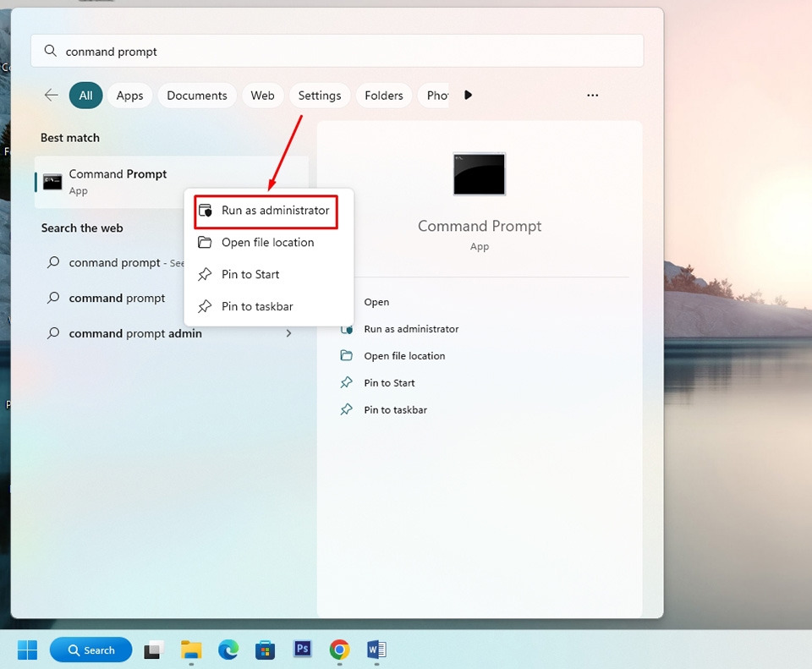Open the three-dot more options menu

[x=592, y=95]
